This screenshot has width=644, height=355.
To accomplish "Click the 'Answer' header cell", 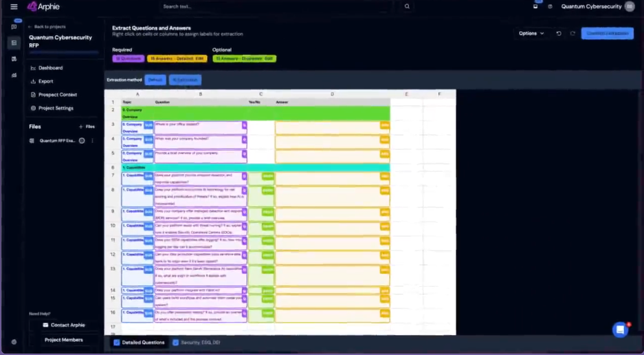I will click(332, 102).
